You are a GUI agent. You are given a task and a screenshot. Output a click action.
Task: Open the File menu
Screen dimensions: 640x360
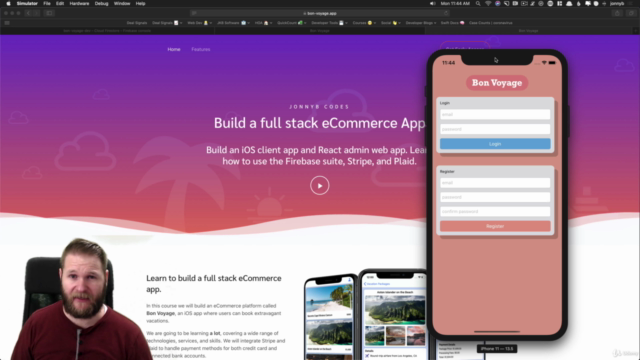[47, 3]
